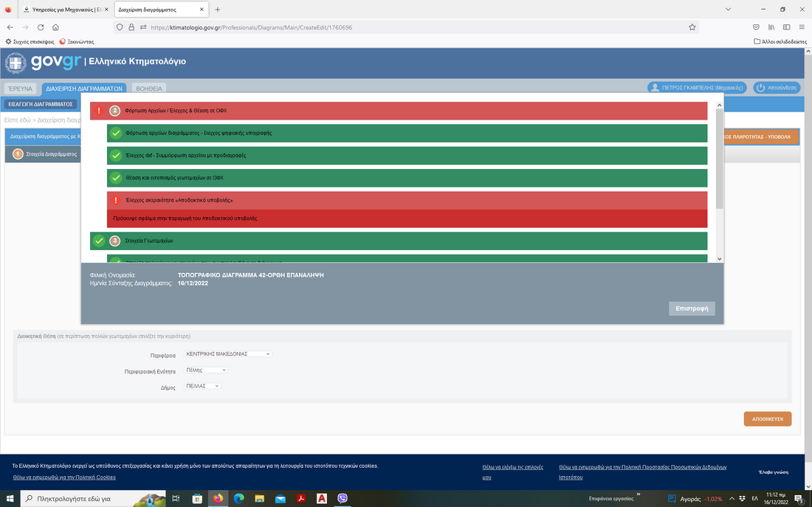Open the Πολιτική Cookies link
812x507 pixels.
64,477
